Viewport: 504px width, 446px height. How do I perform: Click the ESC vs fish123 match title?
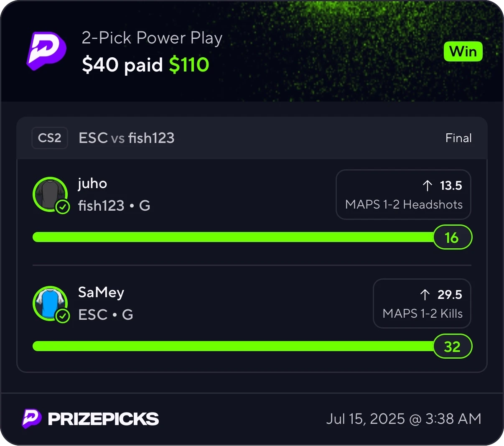[x=127, y=138]
